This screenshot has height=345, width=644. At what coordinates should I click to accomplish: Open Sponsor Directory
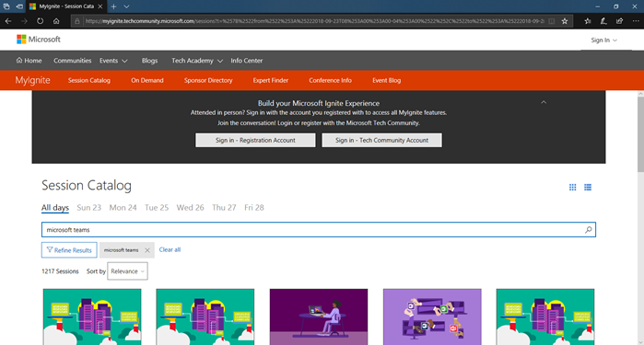pos(208,80)
